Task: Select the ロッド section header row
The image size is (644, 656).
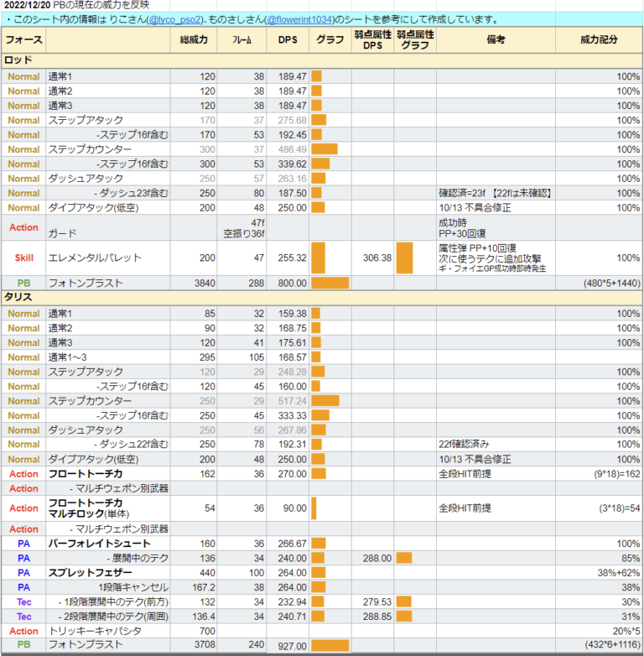Action: coord(322,60)
